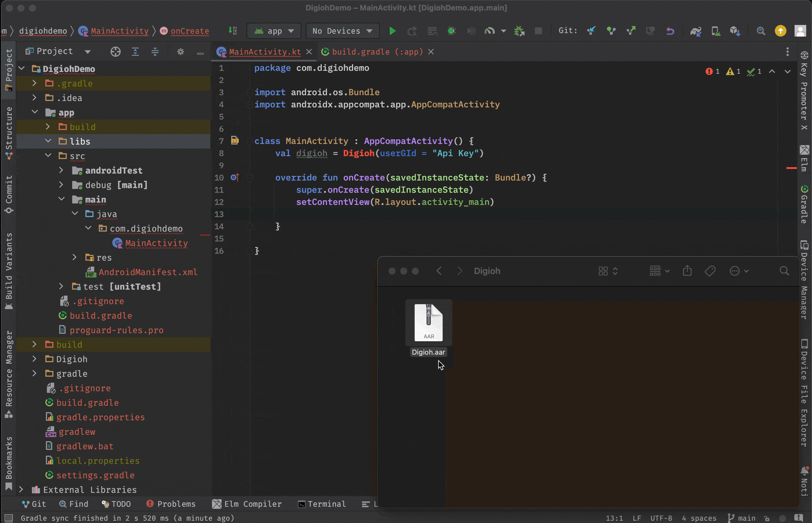The height and width of the screenshot is (523, 812).
Task: Toggle the Build Variants side panel
Action: (9, 271)
